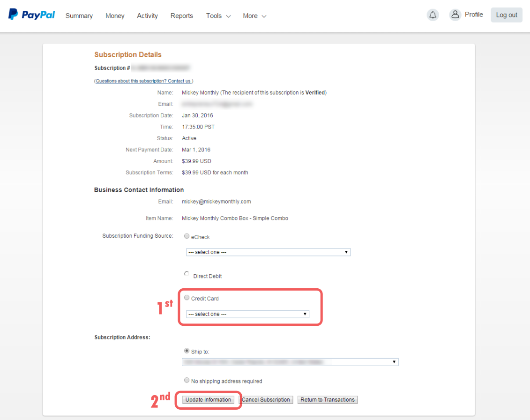The height and width of the screenshot is (420, 530).
Task: Click the Amount value '$39.99 USD'
Action: coord(196,161)
